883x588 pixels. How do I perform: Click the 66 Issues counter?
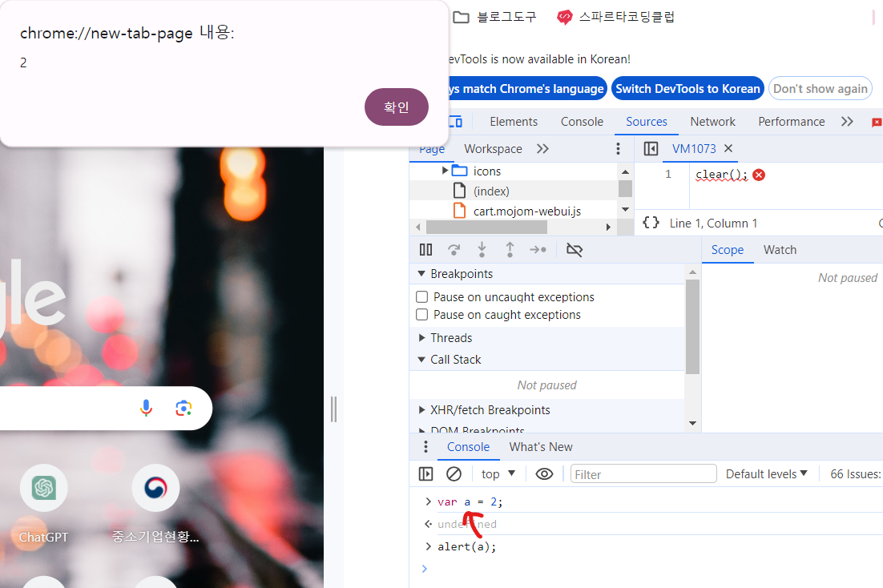coord(855,474)
